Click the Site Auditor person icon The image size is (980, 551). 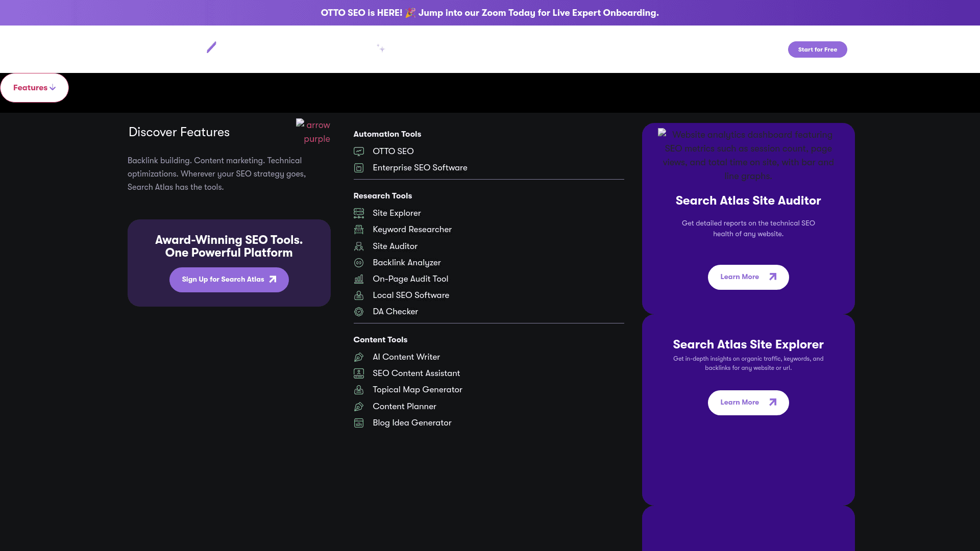tap(359, 246)
